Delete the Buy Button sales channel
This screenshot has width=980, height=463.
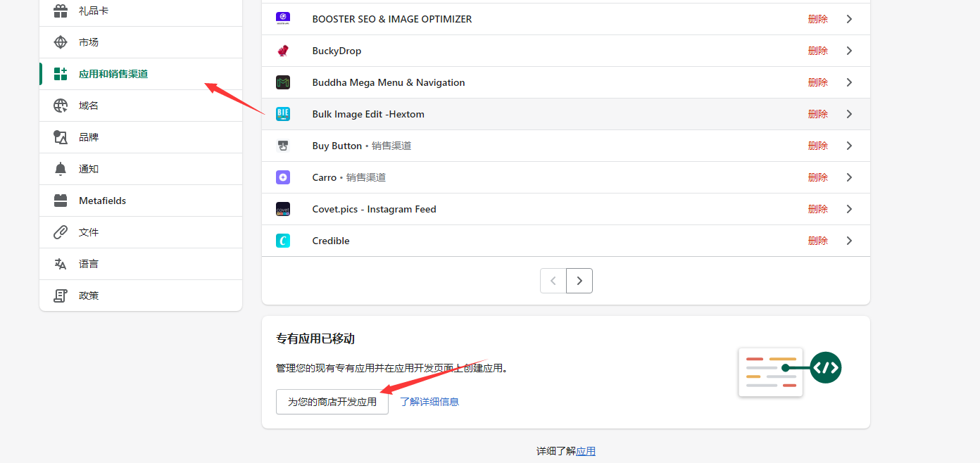[x=818, y=146]
